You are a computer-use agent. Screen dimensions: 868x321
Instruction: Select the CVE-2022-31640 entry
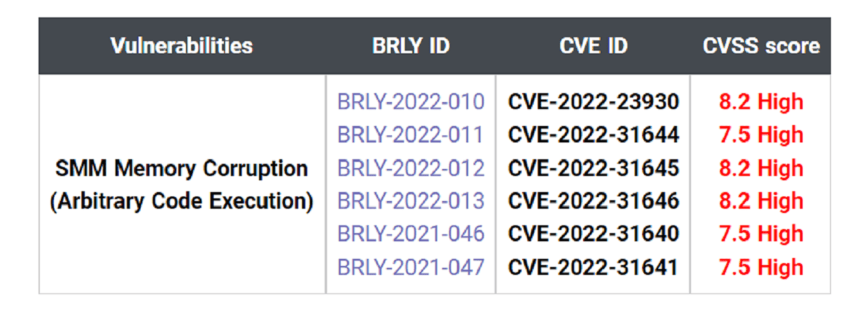click(x=593, y=234)
